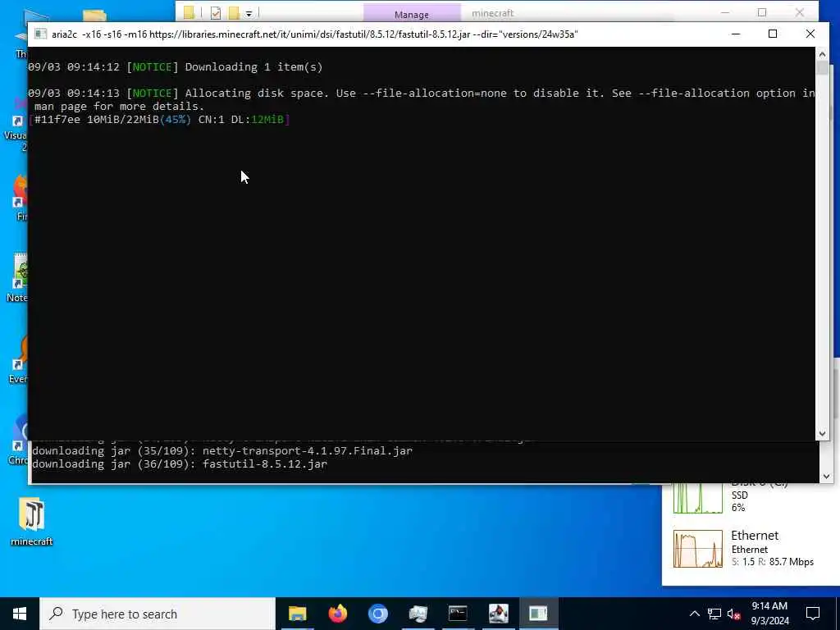
Task: Open the Windows Start menu
Action: point(20,614)
